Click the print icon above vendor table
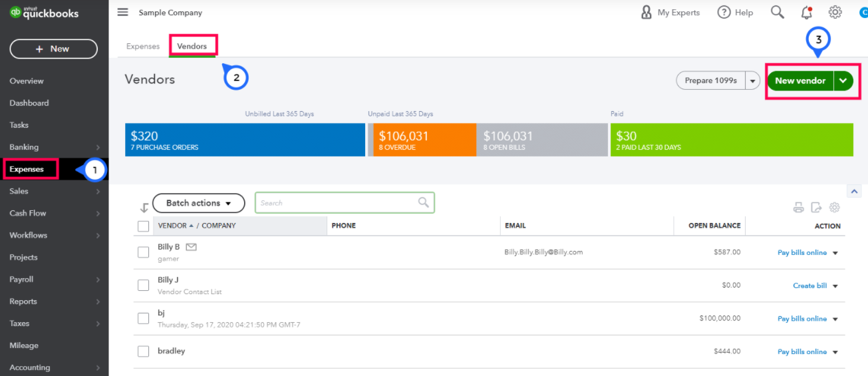 pyautogui.click(x=798, y=208)
